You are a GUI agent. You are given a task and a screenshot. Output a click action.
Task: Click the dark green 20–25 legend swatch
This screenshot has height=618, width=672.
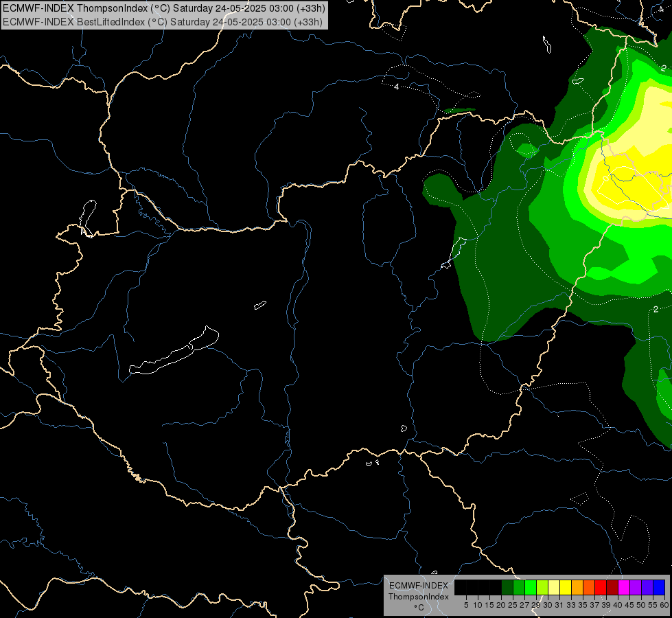click(507, 587)
